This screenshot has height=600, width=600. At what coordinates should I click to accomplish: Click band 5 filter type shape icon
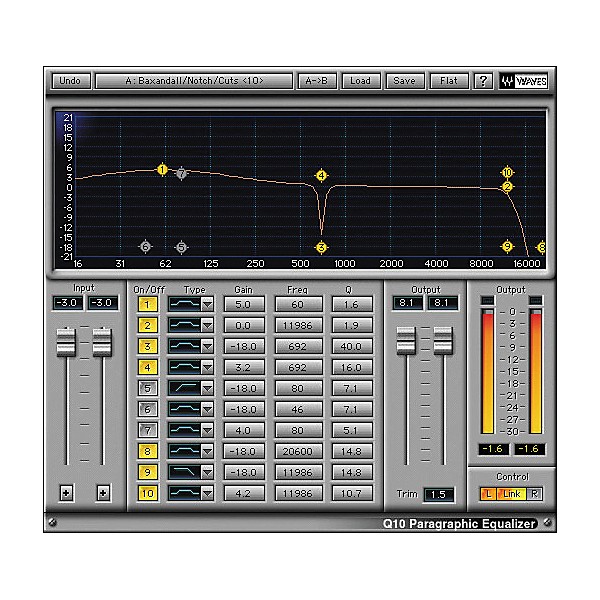(x=184, y=388)
